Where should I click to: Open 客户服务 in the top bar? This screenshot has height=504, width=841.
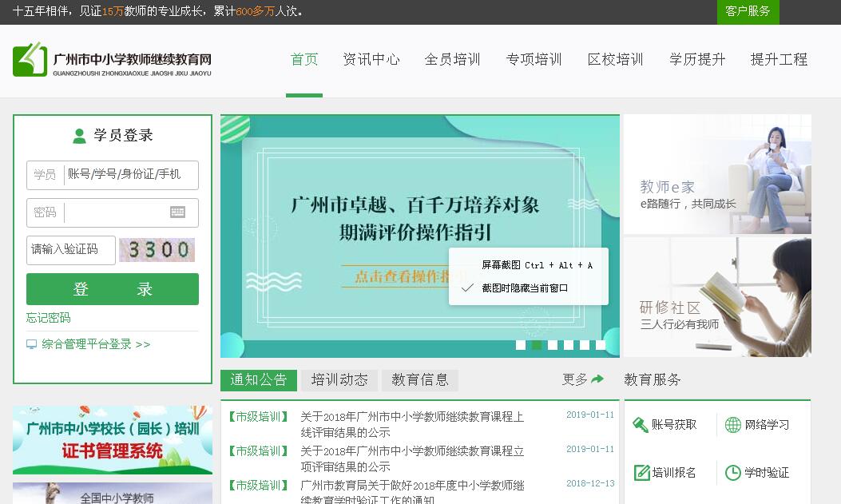(x=748, y=11)
